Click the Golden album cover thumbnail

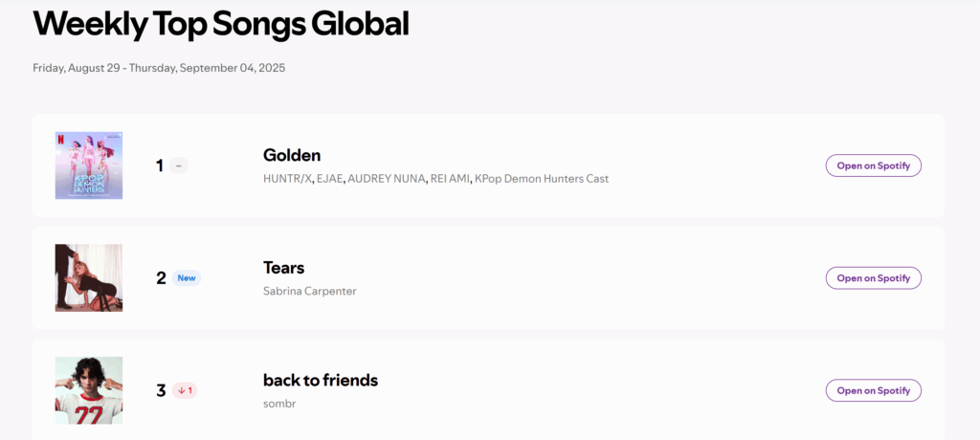coord(89,165)
